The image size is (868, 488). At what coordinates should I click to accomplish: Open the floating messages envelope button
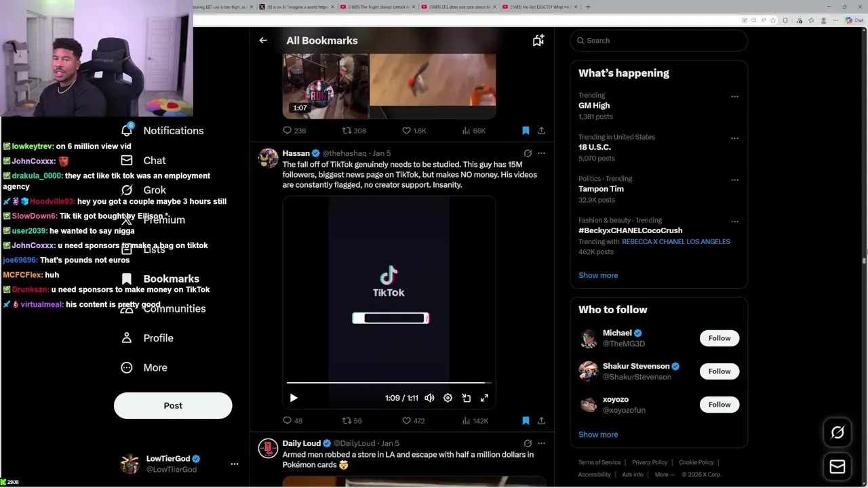[x=837, y=466]
